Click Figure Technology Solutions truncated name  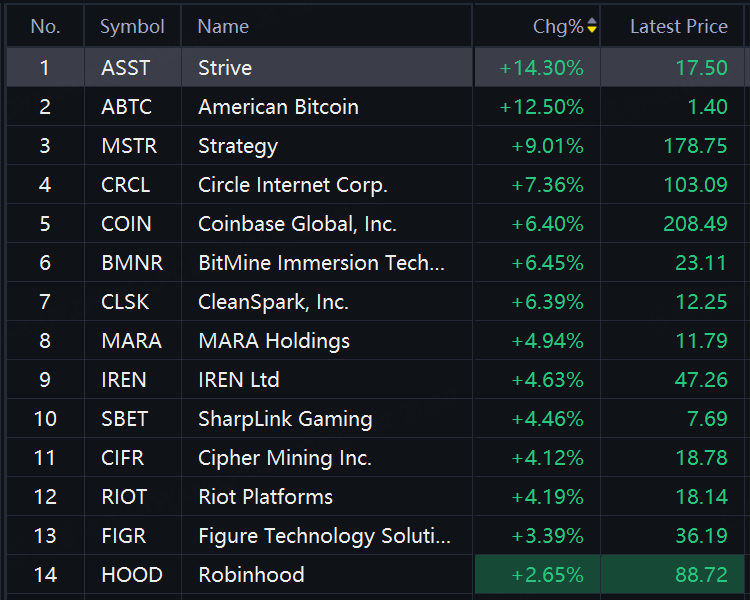pos(324,536)
